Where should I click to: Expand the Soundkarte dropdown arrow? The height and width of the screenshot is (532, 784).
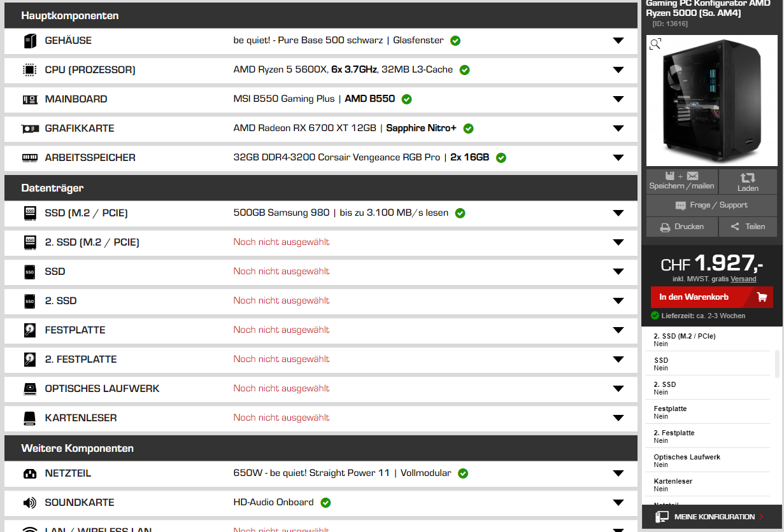click(x=618, y=503)
